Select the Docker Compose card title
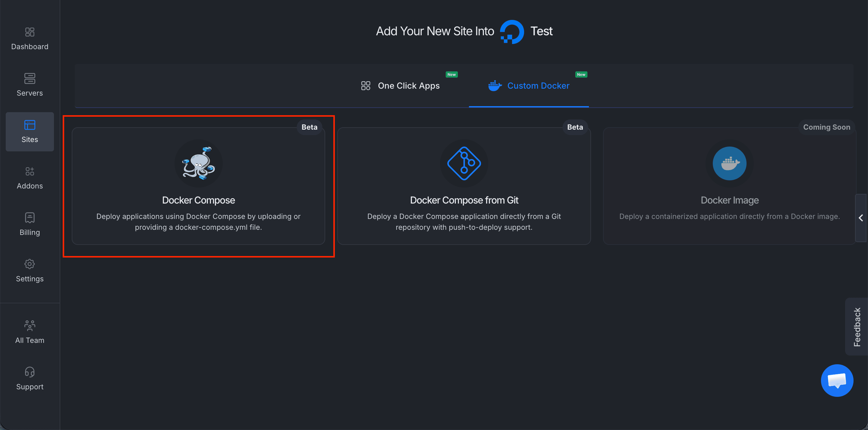Screen dimensions: 868x430 (x=199, y=200)
